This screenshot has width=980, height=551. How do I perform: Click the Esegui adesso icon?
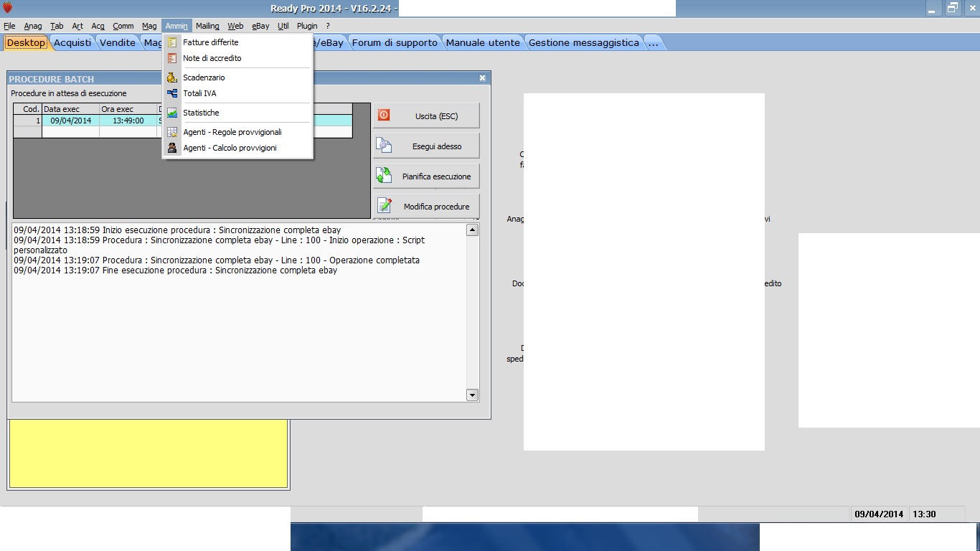pyautogui.click(x=384, y=146)
